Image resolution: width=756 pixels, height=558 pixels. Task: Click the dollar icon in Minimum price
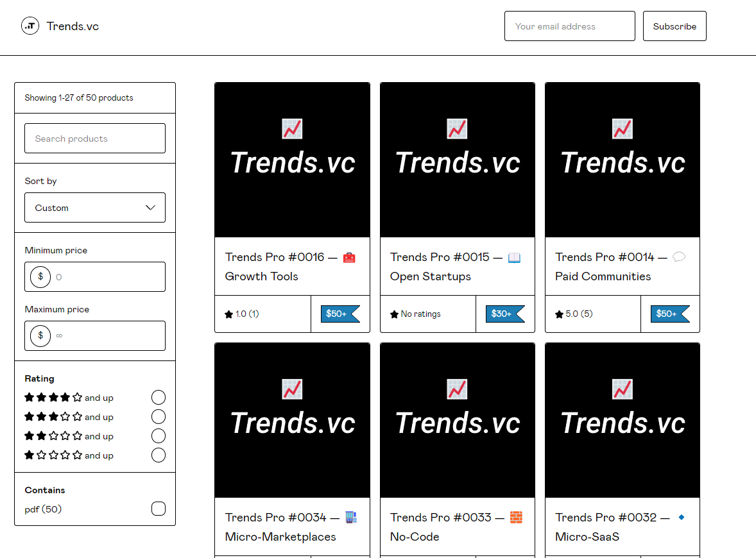point(40,276)
